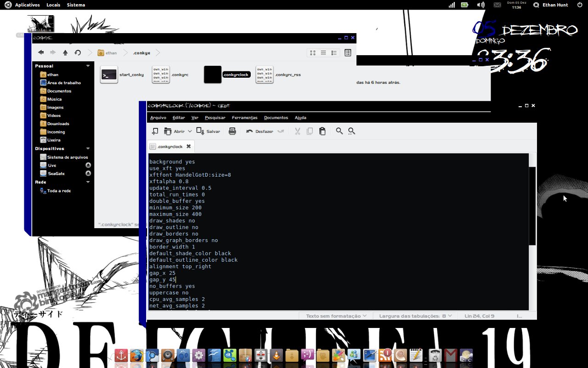Click the editor vertical scrollbar
This screenshot has width=588, height=368.
coord(532,206)
